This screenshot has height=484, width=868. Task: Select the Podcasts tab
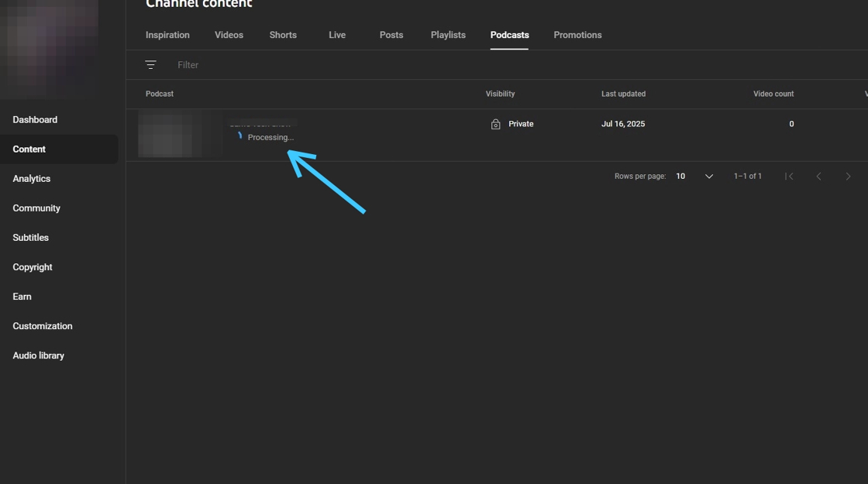coord(509,35)
